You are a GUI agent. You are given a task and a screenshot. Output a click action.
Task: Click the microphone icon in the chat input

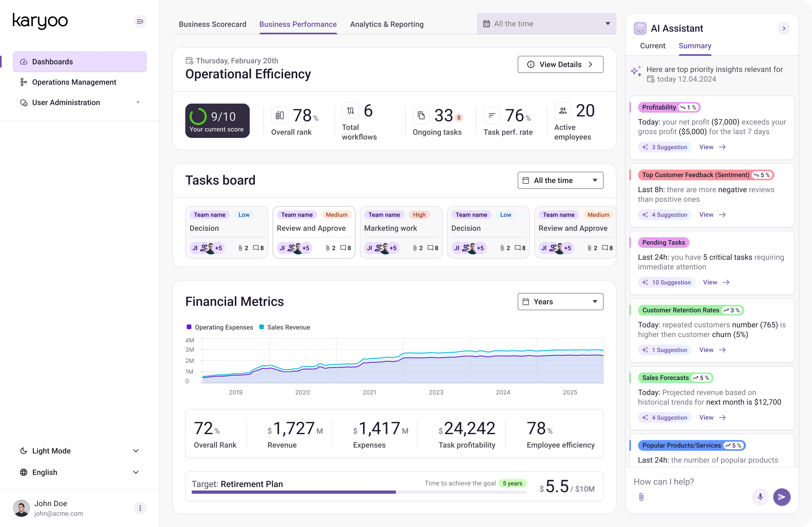coord(760,497)
